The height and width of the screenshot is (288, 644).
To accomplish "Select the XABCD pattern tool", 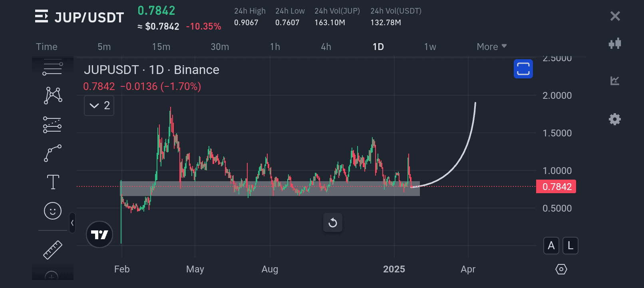I will (x=53, y=96).
